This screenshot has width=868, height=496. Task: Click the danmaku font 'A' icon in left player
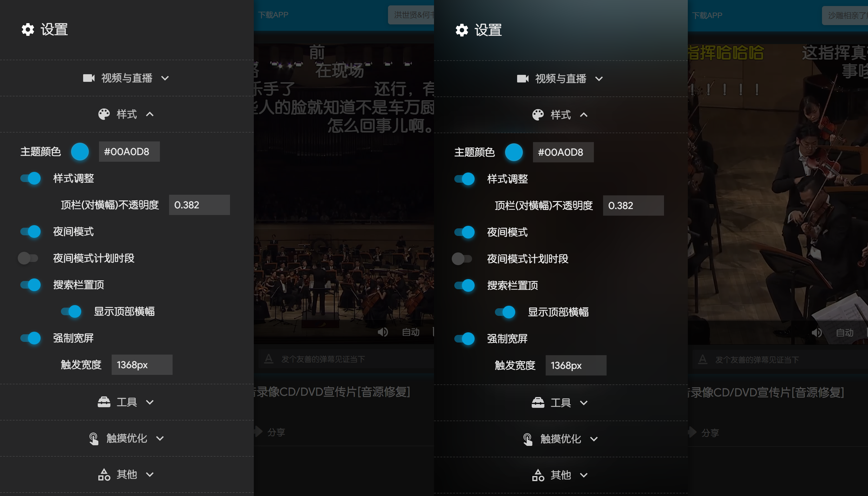269,359
